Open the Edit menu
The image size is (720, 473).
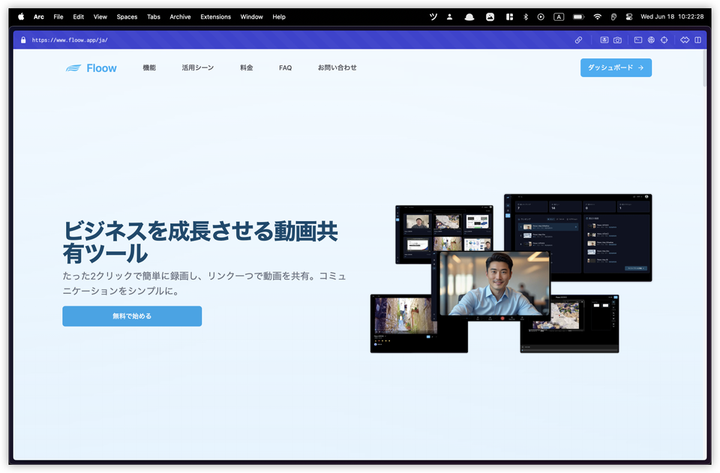[x=79, y=17]
